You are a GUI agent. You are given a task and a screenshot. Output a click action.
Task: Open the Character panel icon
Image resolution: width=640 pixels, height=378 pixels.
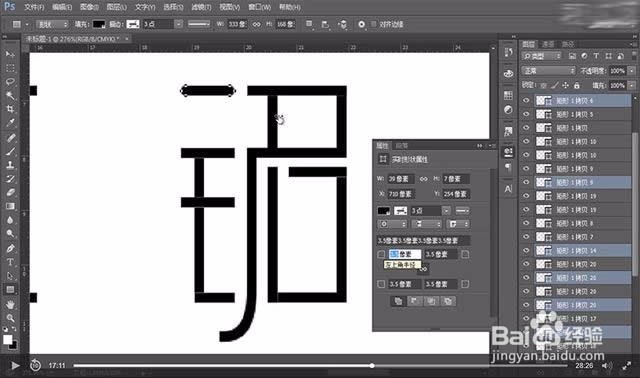[508, 189]
